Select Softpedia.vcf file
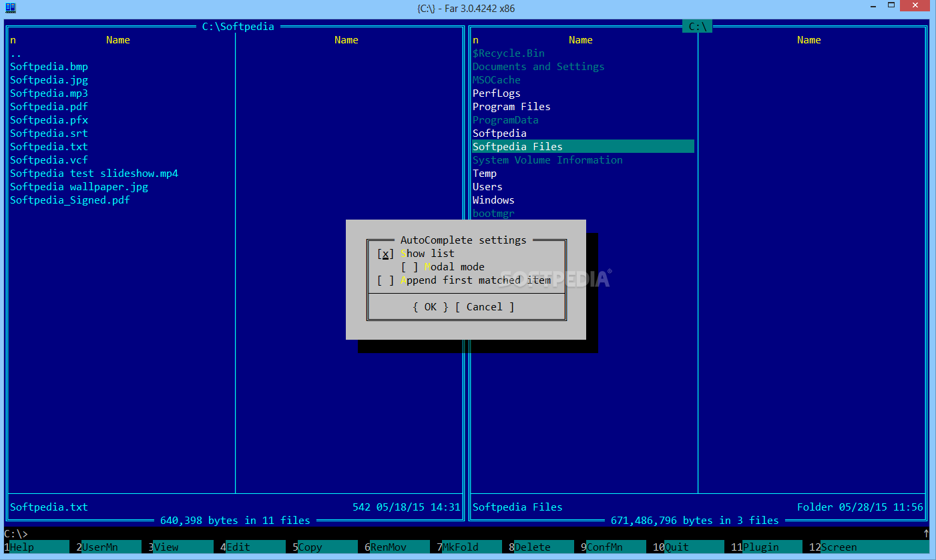The height and width of the screenshot is (560, 936). (x=49, y=160)
